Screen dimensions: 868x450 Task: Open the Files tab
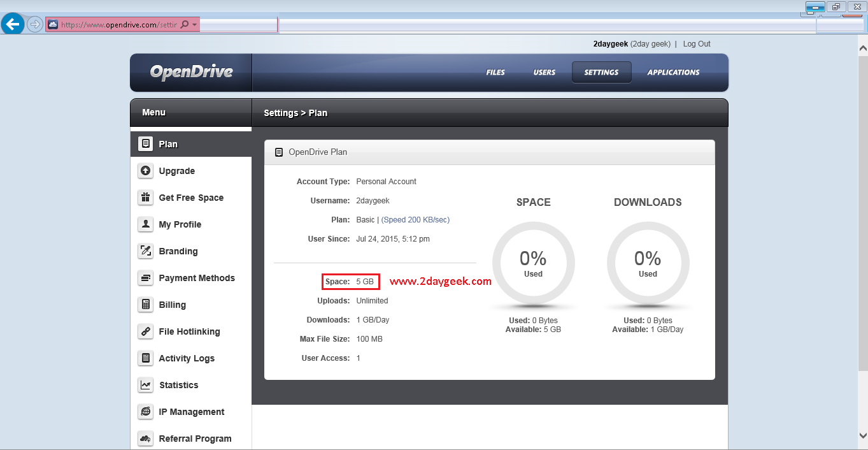(x=495, y=72)
